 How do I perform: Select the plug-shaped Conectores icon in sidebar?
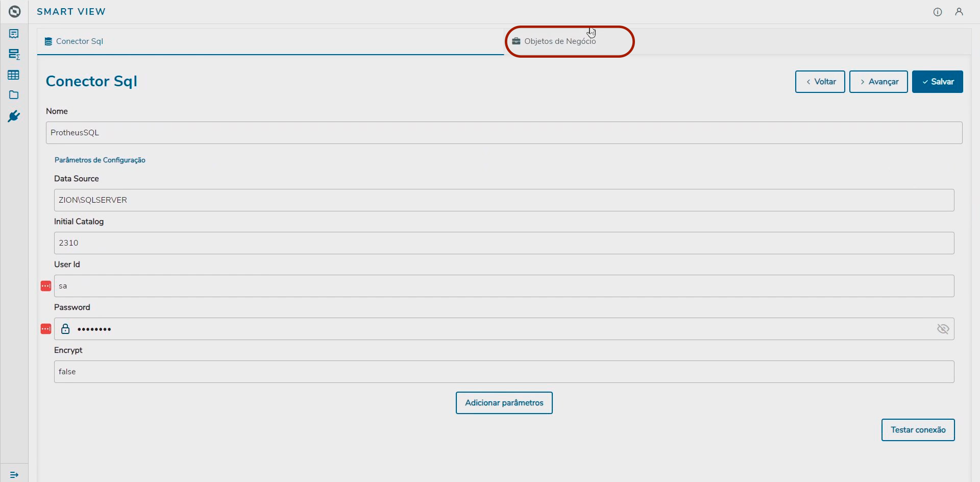(x=14, y=116)
